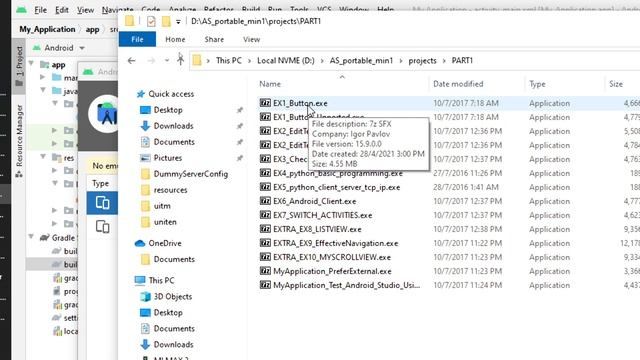This screenshot has height=360, width=640.
Task: Open Desktop under Quick access
Action: click(x=168, y=110)
